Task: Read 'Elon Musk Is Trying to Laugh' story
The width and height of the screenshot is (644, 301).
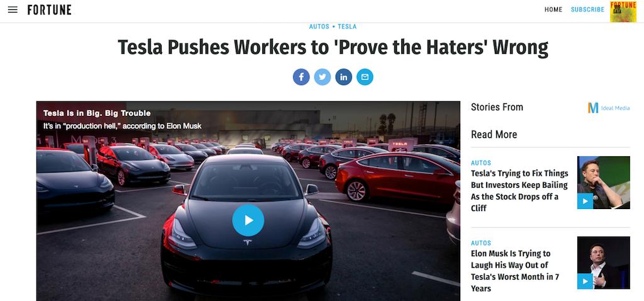Action: pos(514,271)
